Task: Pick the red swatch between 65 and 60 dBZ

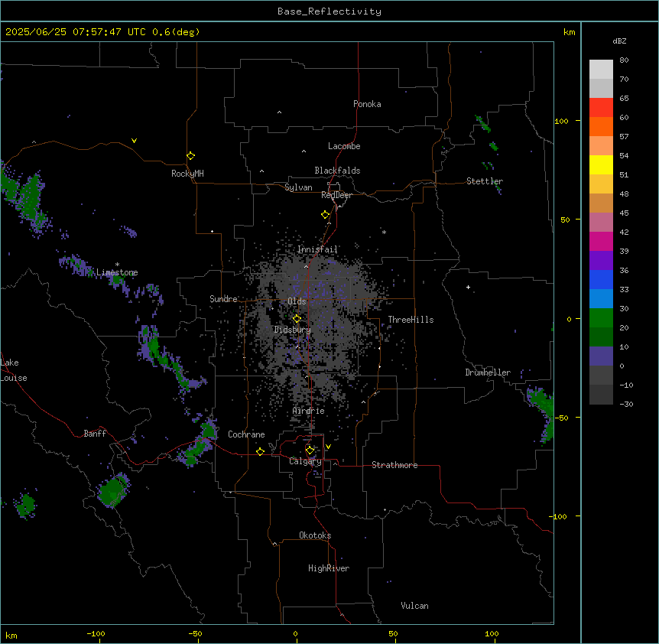Action: 601,108
